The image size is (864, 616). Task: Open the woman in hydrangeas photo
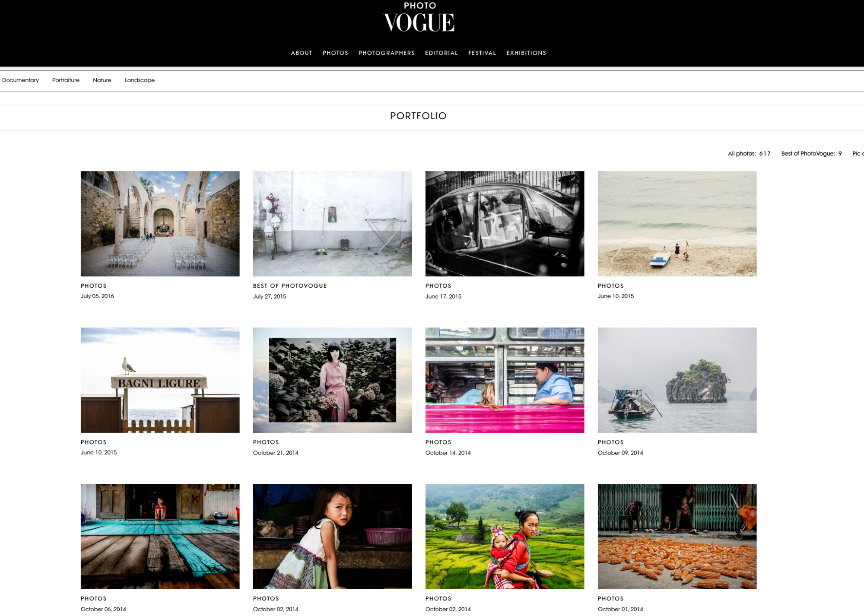(x=332, y=380)
